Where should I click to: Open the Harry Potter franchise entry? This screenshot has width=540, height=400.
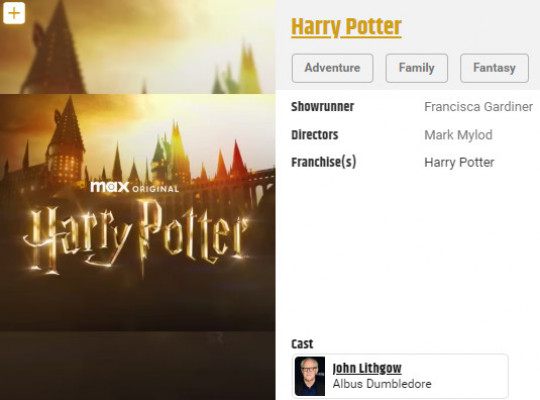click(459, 162)
